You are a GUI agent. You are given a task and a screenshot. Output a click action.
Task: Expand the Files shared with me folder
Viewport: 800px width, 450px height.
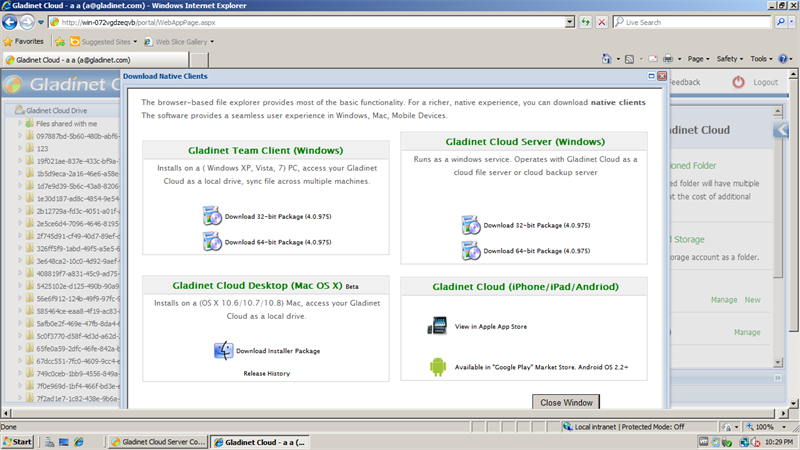20,123
